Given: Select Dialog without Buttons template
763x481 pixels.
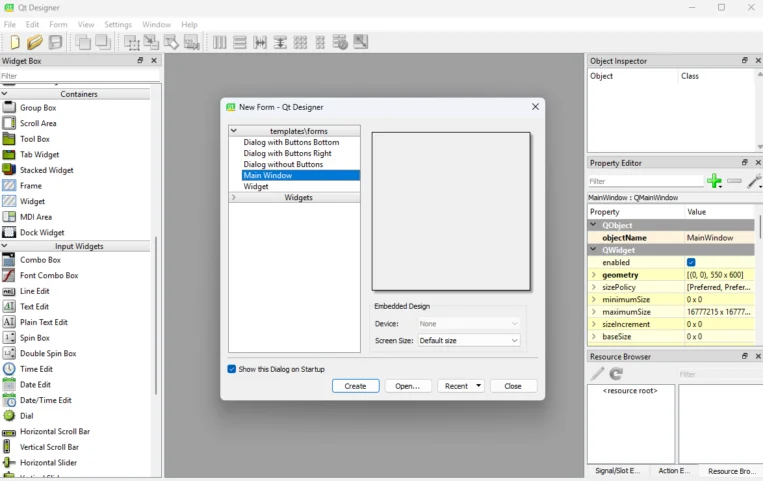Looking at the screenshot, I should [283, 165].
